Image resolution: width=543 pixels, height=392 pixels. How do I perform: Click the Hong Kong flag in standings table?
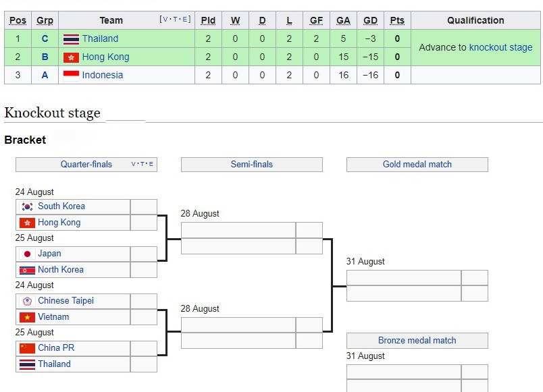pyautogui.click(x=71, y=57)
